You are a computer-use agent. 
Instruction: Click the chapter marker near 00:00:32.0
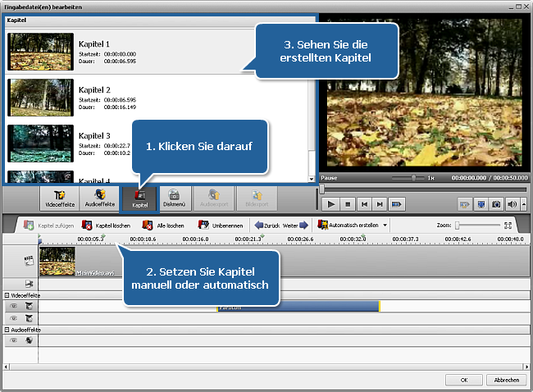pyautogui.click(x=363, y=236)
